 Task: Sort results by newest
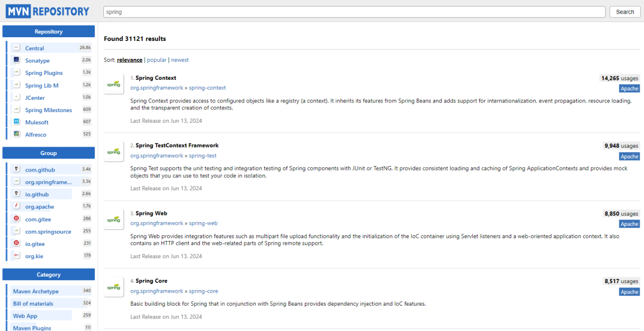tap(180, 60)
